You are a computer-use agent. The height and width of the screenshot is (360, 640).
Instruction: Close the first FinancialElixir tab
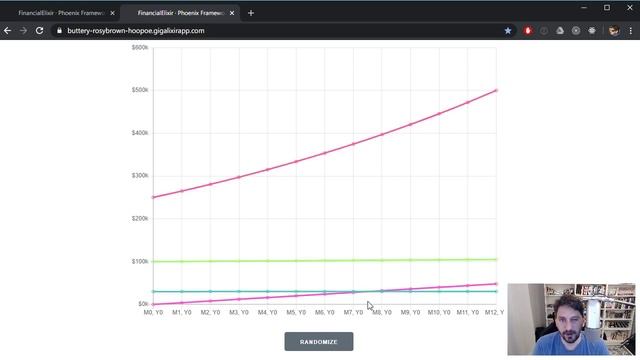click(x=112, y=13)
